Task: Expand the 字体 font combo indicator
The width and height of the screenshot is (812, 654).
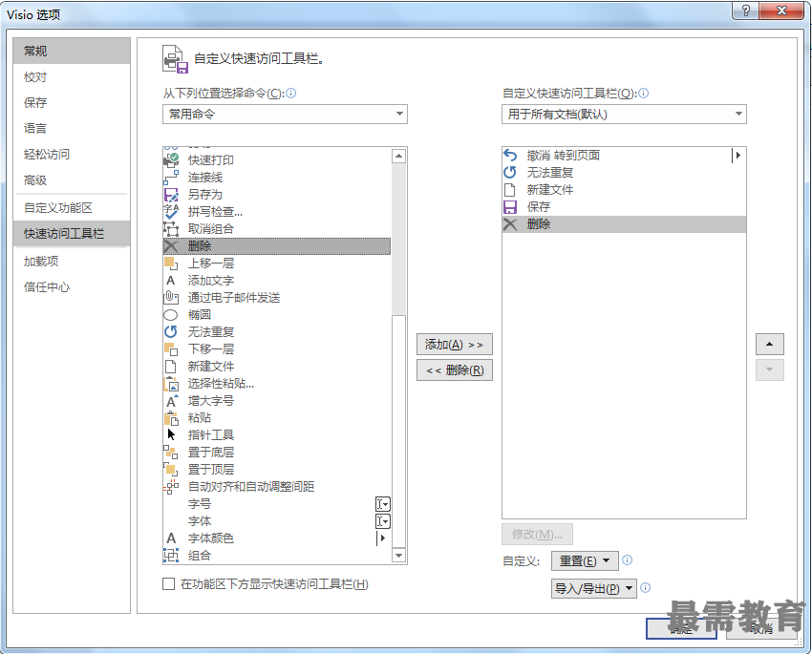Action: point(383,521)
